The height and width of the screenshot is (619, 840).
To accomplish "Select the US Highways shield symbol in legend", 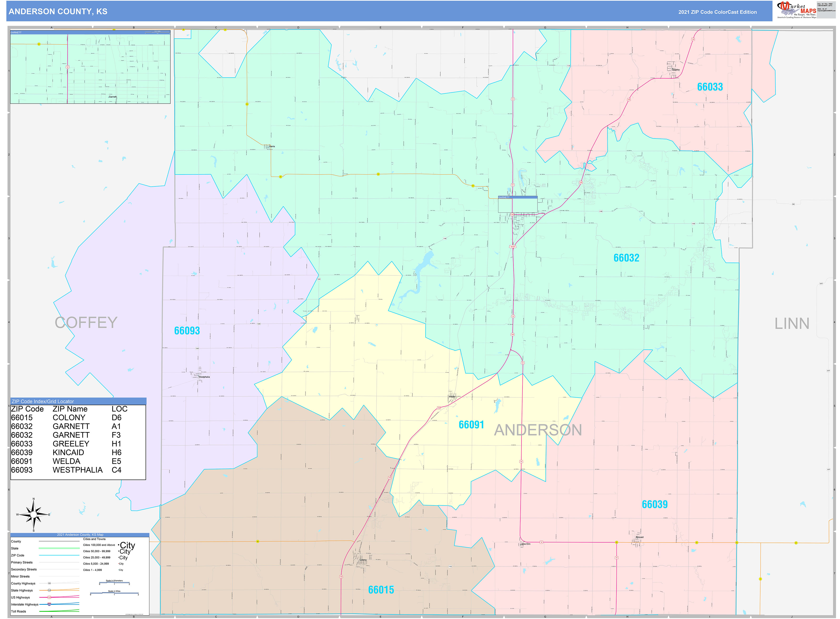I will (50, 598).
